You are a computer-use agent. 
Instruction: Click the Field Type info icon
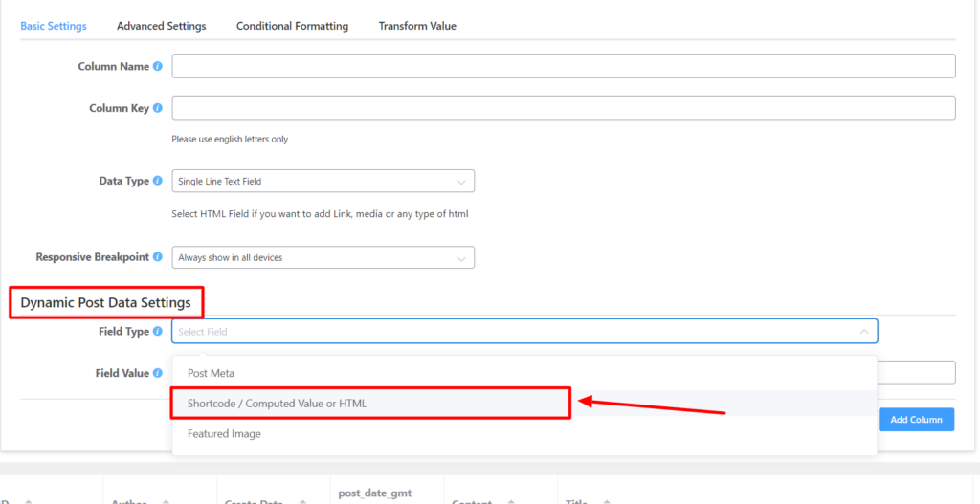point(158,332)
